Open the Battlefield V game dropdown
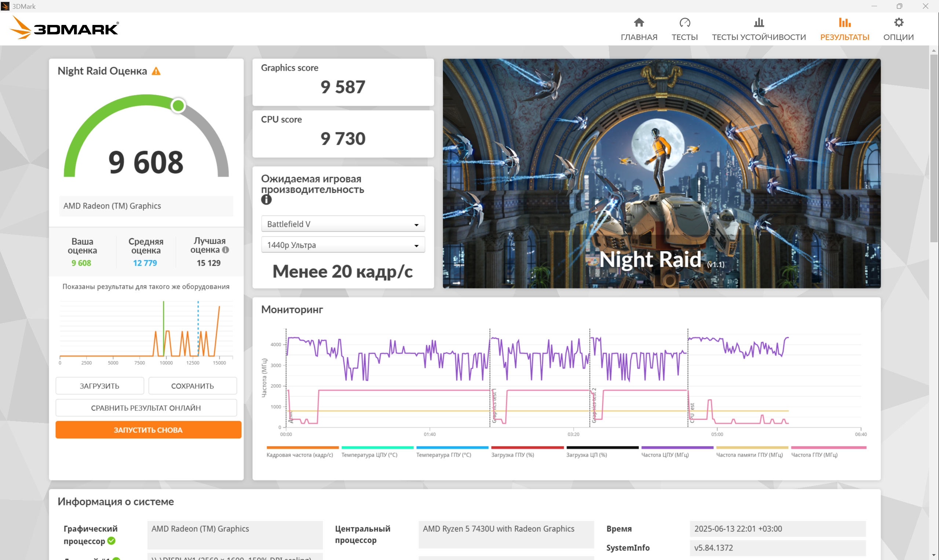This screenshot has width=939, height=560. click(x=343, y=224)
